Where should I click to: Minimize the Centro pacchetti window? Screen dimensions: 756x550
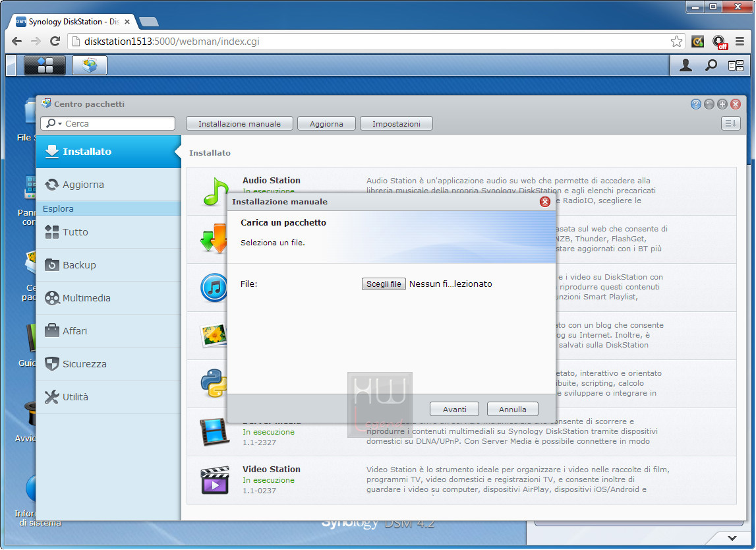(709, 104)
